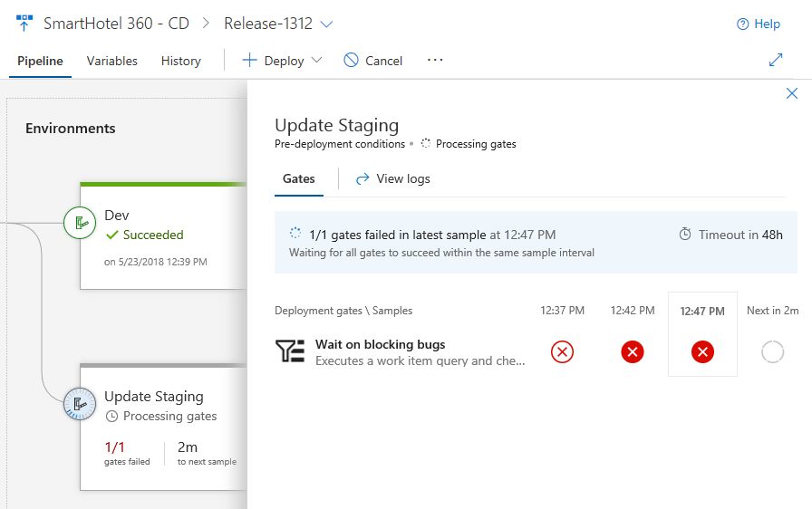This screenshot has width=812, height=509.
Task: Expand the Release-1312 dropdown chevron
Action: (x=327, y=24)
